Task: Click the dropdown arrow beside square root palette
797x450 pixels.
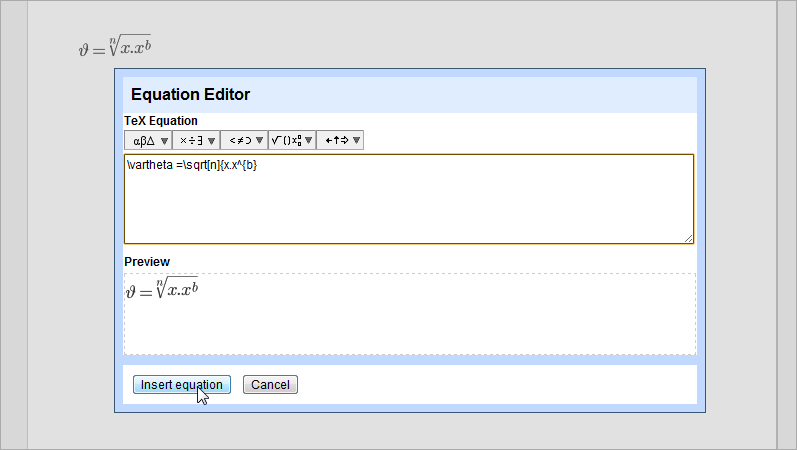Action: [309, 141]
